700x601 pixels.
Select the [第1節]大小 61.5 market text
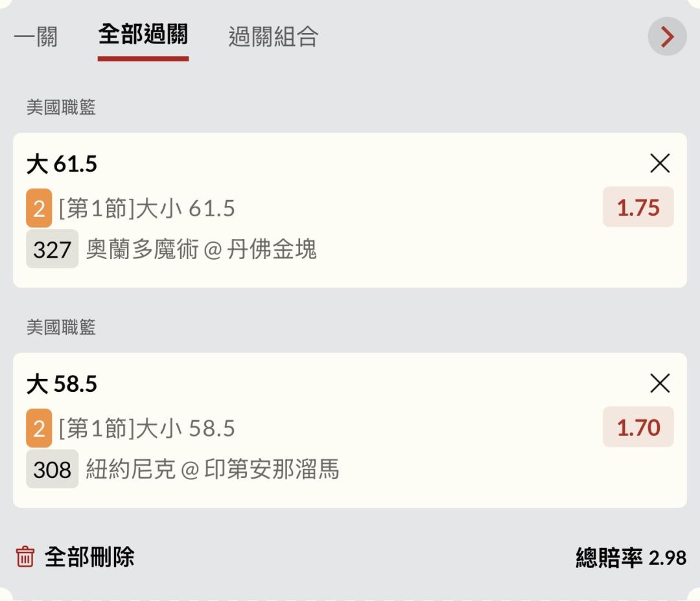pyautogui.click(x=147, y=209)
